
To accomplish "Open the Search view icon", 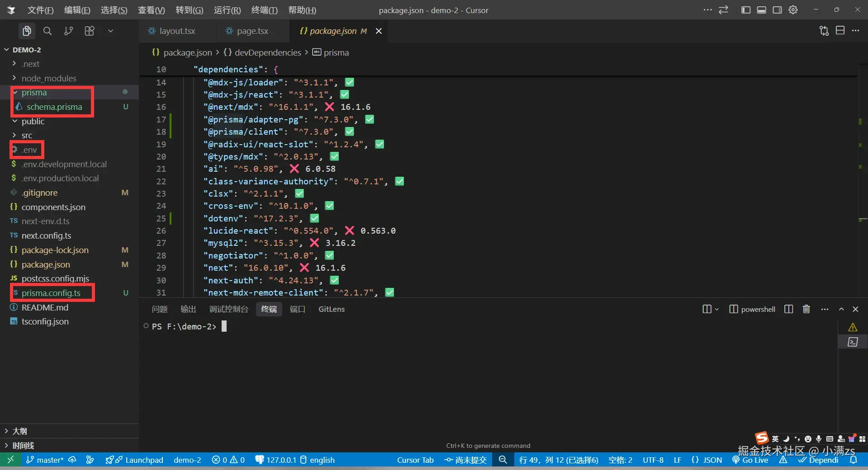I will (x=47, y=31).
